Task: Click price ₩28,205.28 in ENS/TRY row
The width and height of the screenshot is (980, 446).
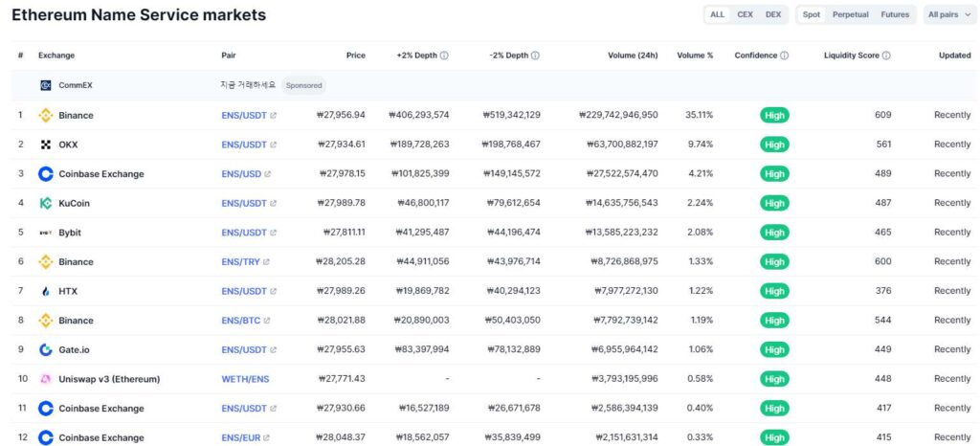Action: pyautogui.click(x=341, y=261)
